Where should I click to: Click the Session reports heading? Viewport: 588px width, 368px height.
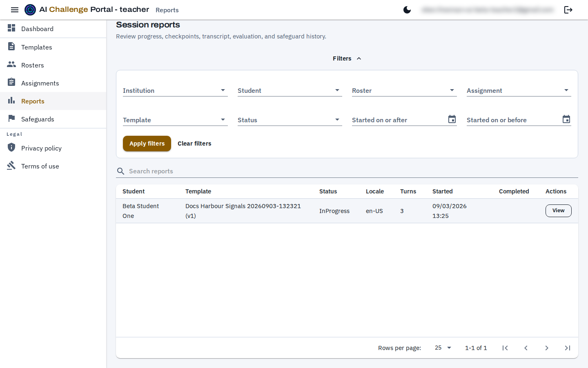tap(148, 25)
